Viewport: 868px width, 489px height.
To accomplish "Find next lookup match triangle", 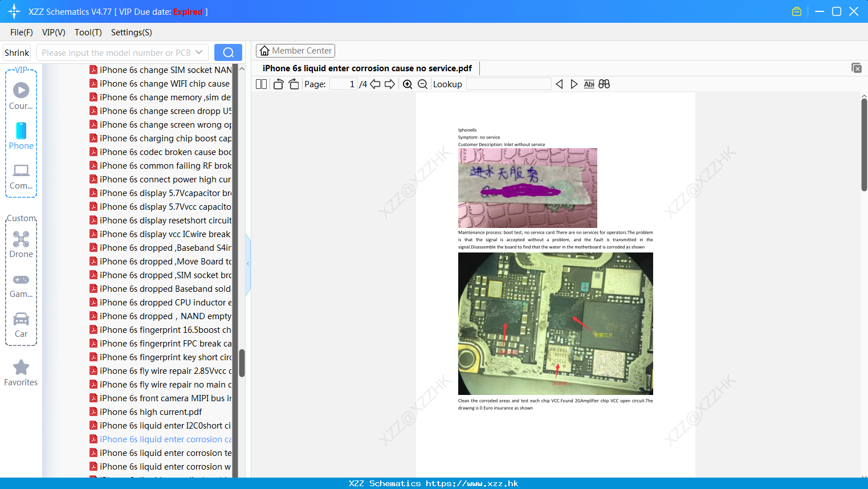I will click(574, 84).
